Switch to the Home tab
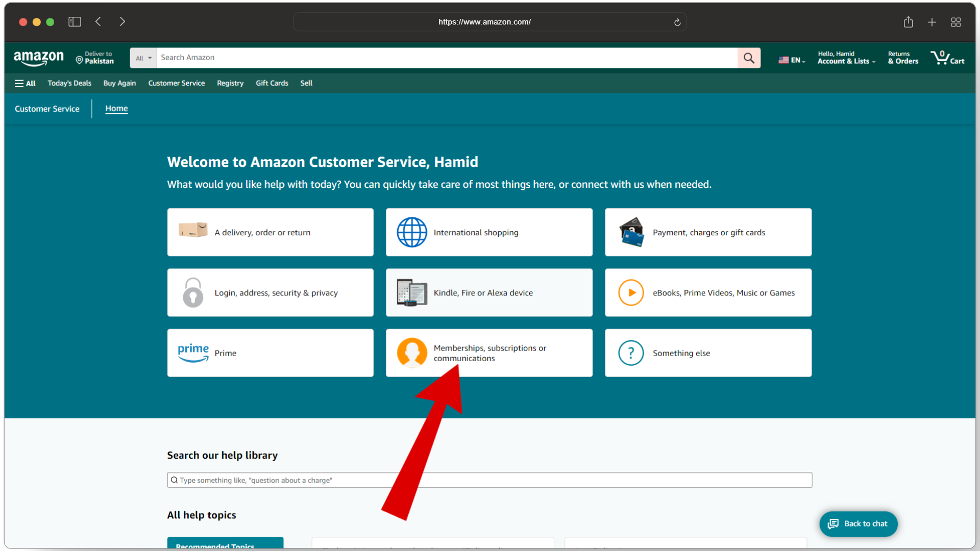980x551 pixels. pyautogui.click(x=116, y=109)
